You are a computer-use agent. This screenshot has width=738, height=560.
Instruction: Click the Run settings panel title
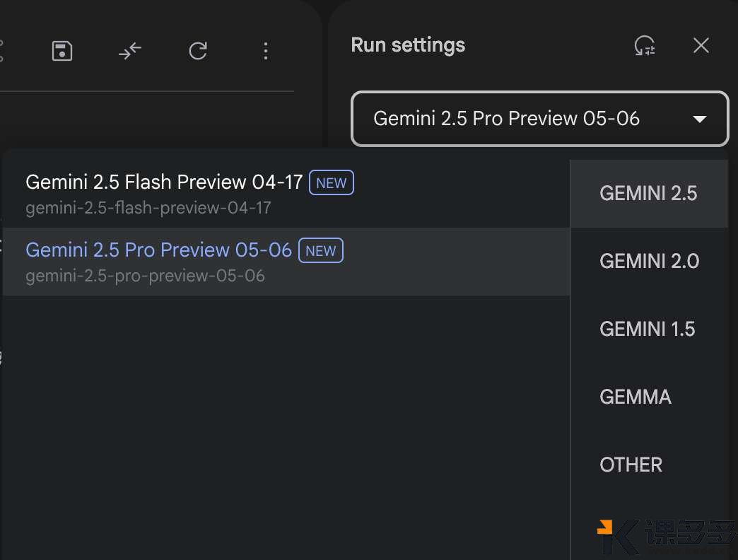[408, 45]
